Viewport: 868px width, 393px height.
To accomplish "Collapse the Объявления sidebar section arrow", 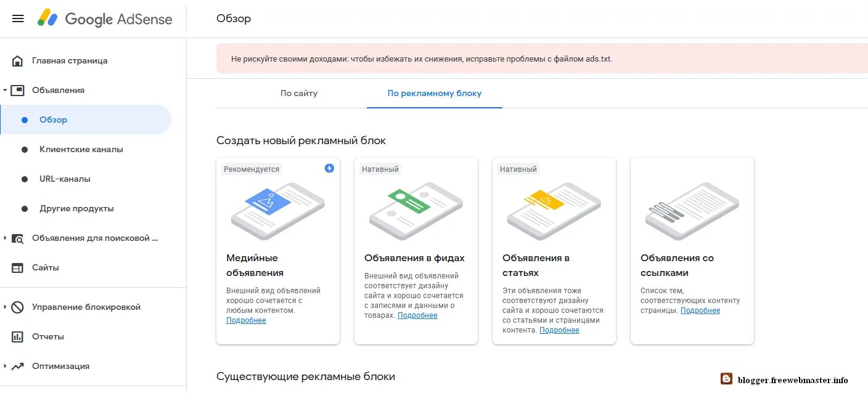I will coord(5,91).
